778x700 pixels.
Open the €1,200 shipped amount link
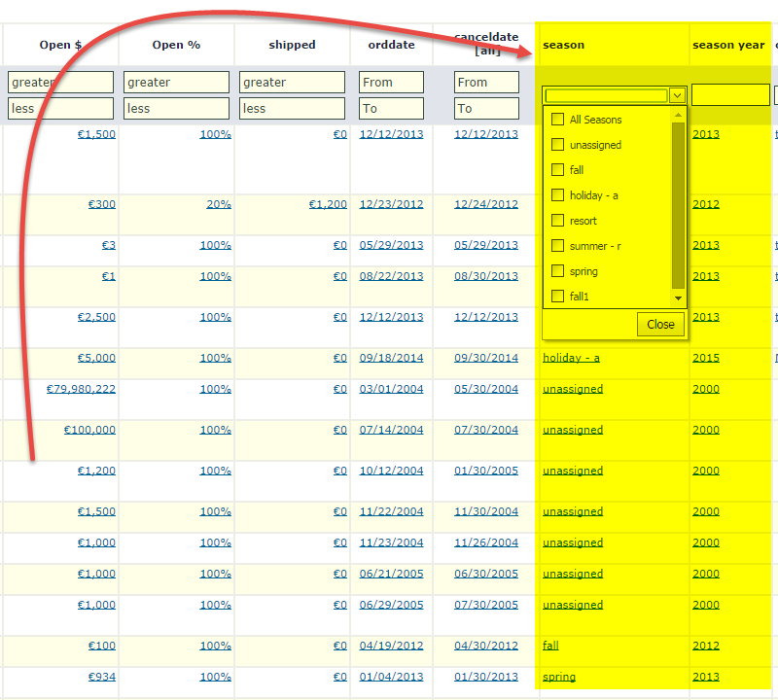(328, 204)
